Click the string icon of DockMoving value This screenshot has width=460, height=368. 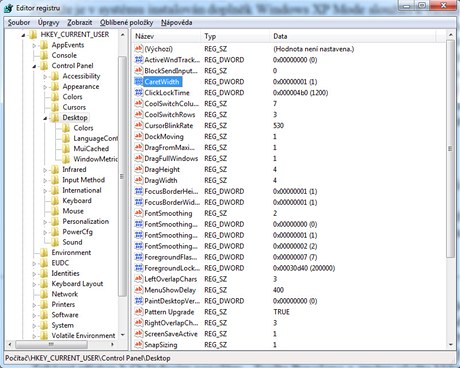click(x=139, y=136)
